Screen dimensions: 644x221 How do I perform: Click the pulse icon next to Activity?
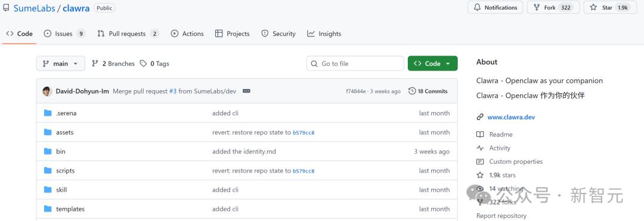[x=479, y=148]
